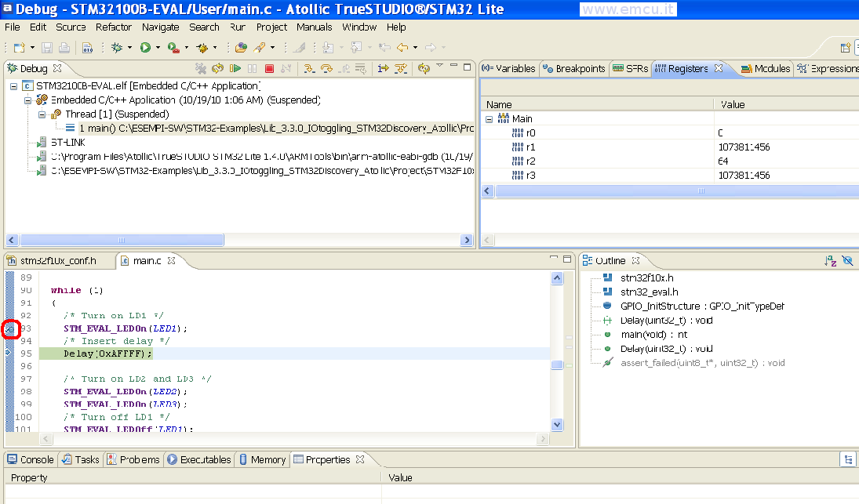Screen dimensions: 859x504
Task: Click the Open Element folder toolbar icon
Action: [x=241, y=48]
